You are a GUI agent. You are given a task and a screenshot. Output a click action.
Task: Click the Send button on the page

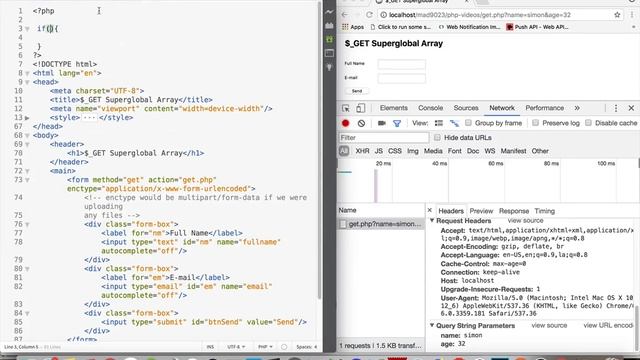coord(357,91)
